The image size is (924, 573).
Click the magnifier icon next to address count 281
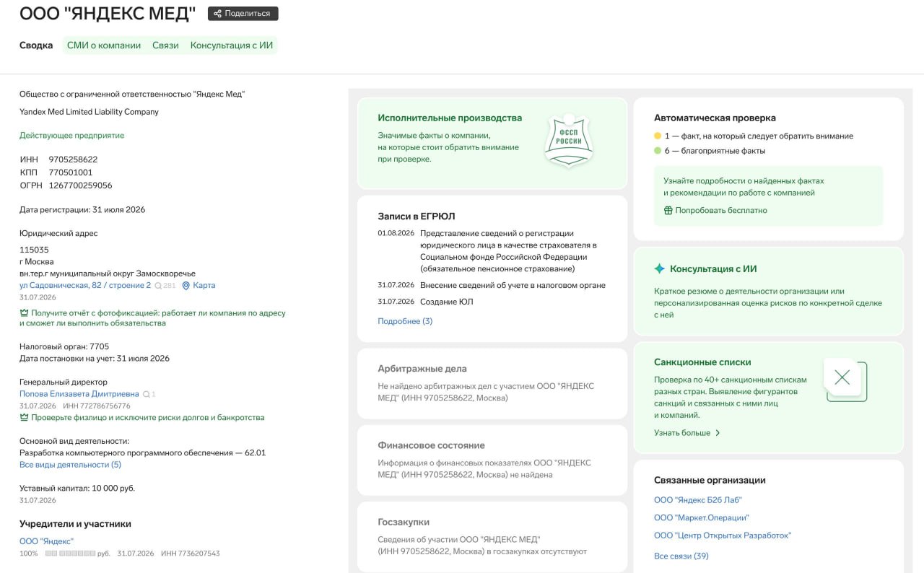coord(158,286)
